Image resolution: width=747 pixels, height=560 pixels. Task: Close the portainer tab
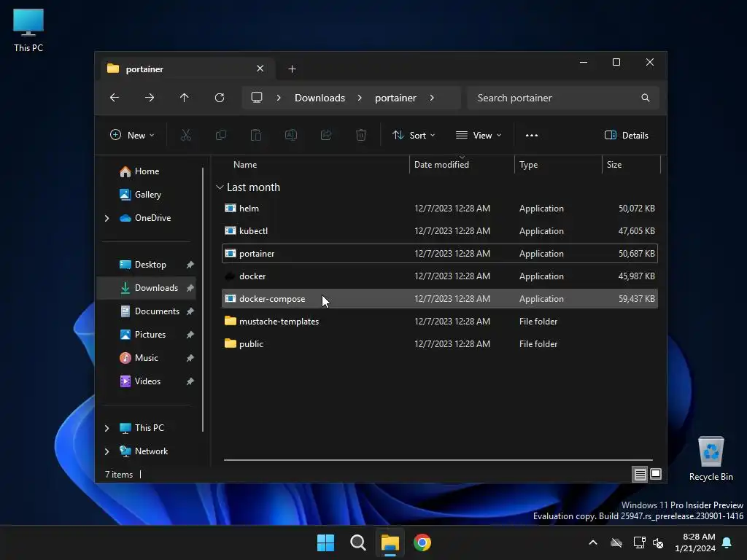tap(260, 69)
